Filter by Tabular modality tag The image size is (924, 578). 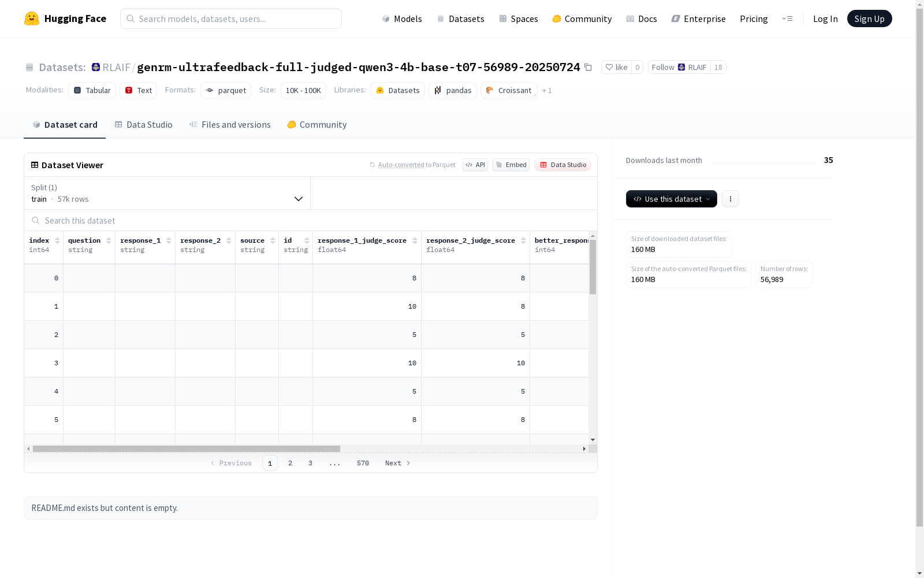92,90
